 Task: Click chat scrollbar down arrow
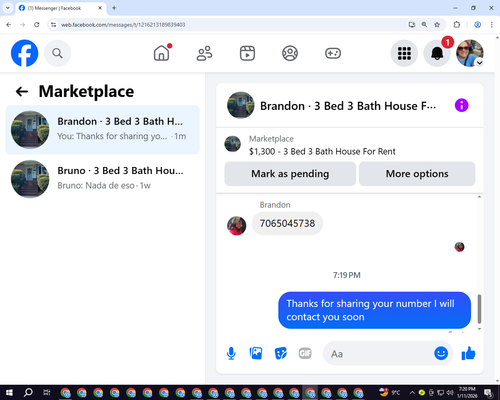(479, 329)
